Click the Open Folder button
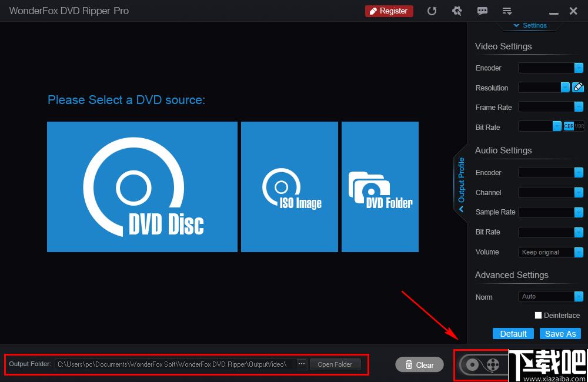 335,364
